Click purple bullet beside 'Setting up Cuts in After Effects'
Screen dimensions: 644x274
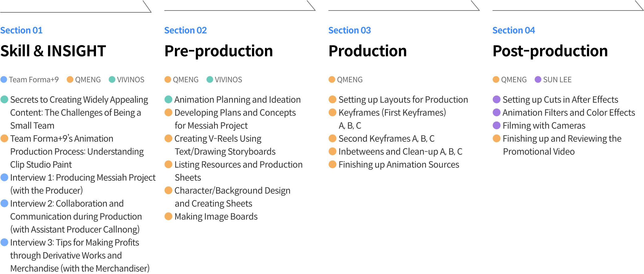pyautogui.click(x=497, y=99)
